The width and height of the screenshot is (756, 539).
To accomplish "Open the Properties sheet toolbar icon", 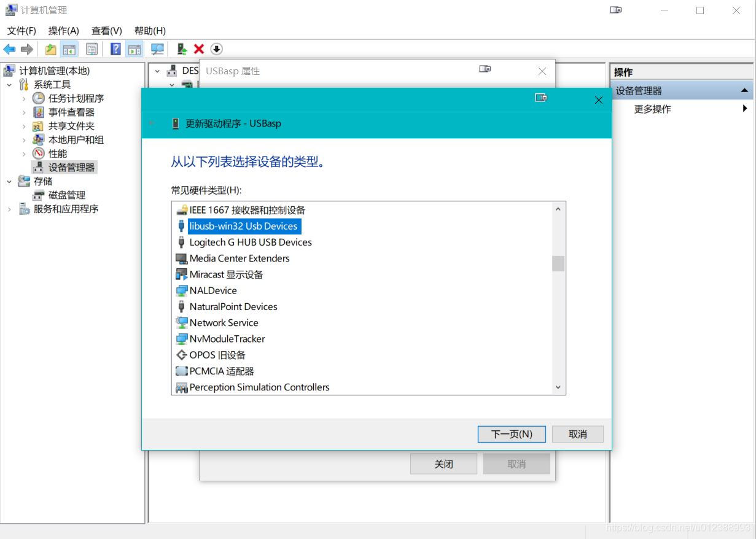I will pyautogui.click(x=92, y=49).
